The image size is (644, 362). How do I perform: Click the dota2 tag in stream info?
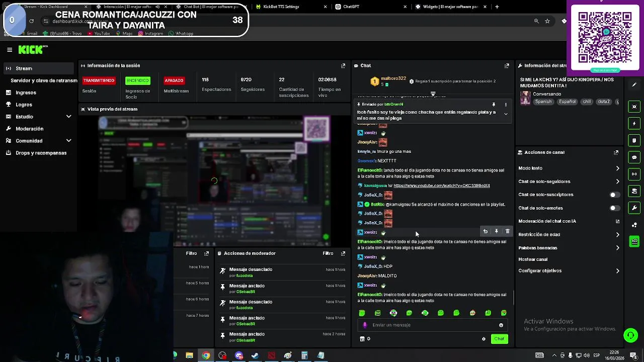[x=604, y=102]
